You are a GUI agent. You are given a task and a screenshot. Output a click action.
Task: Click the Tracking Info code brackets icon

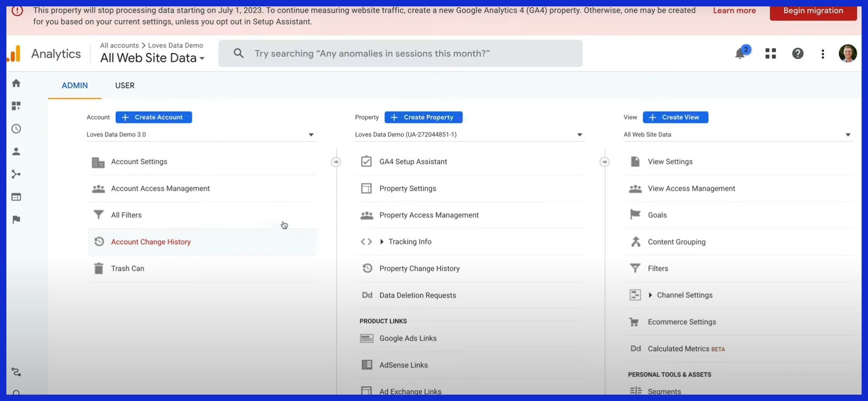(366, 242)
